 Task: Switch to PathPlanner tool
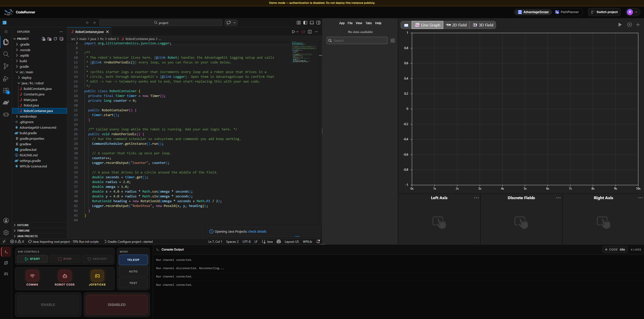pyautogui.click(x=567, y=12)
